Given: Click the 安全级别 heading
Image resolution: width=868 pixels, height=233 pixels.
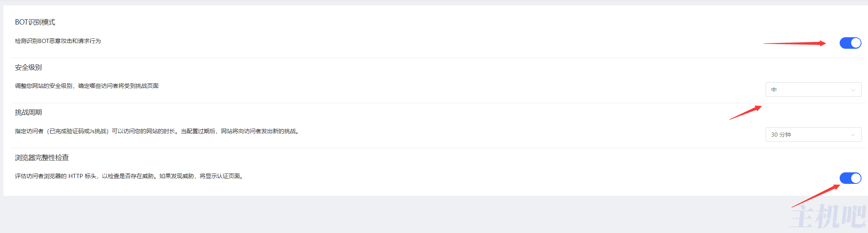Looking at the screenshot, I should point(28,68).
